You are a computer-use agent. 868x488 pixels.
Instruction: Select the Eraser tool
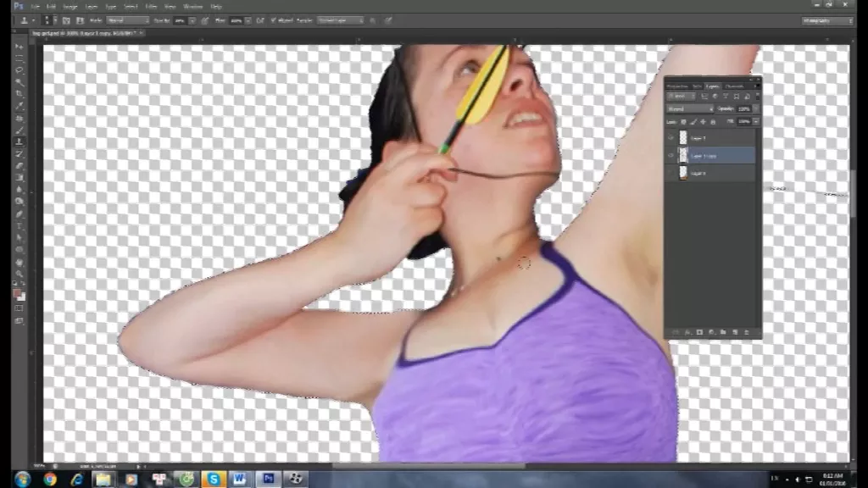coord(19,165)
